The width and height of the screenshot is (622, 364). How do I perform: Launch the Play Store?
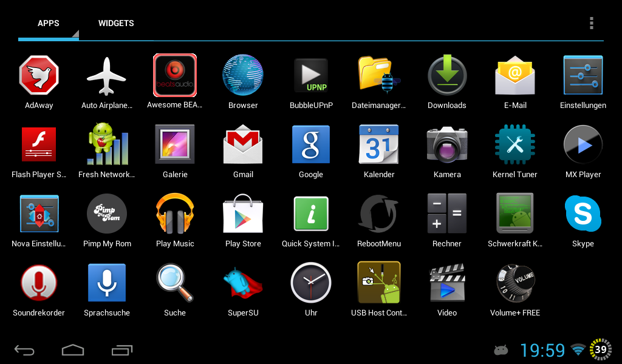[243, 214]
